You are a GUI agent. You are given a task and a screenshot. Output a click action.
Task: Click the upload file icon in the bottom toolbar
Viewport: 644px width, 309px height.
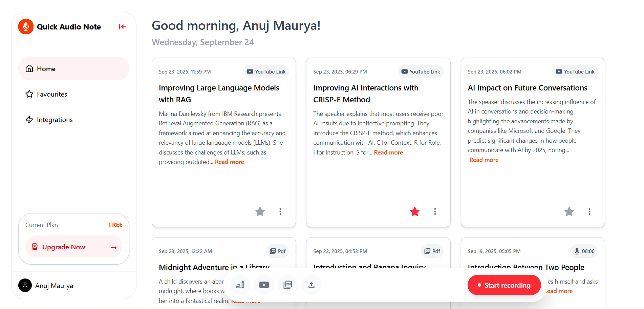click(x=312, y=285)
